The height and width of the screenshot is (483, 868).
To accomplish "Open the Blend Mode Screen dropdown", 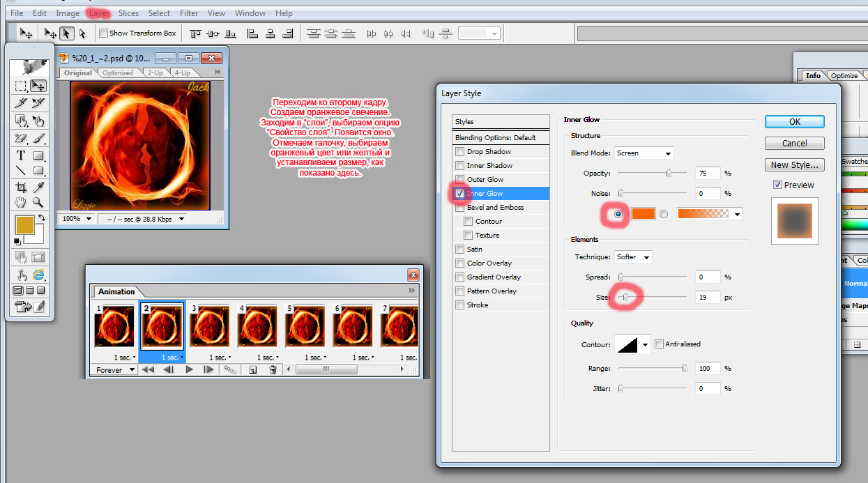I will click(x=644, y=153).
